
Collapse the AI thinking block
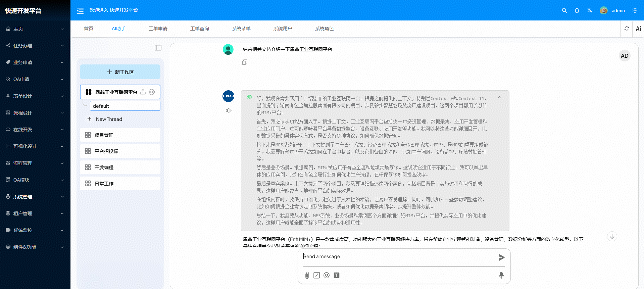[499, 98]
